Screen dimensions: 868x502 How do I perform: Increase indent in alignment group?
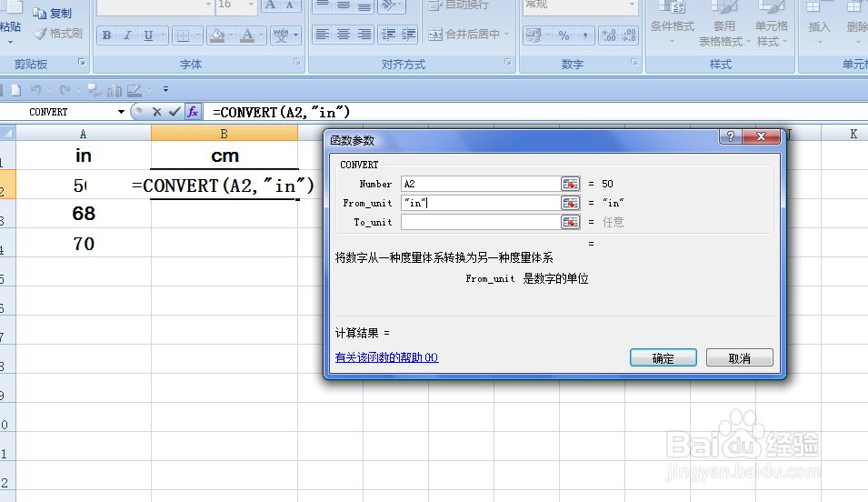click(x=408, y=35)
